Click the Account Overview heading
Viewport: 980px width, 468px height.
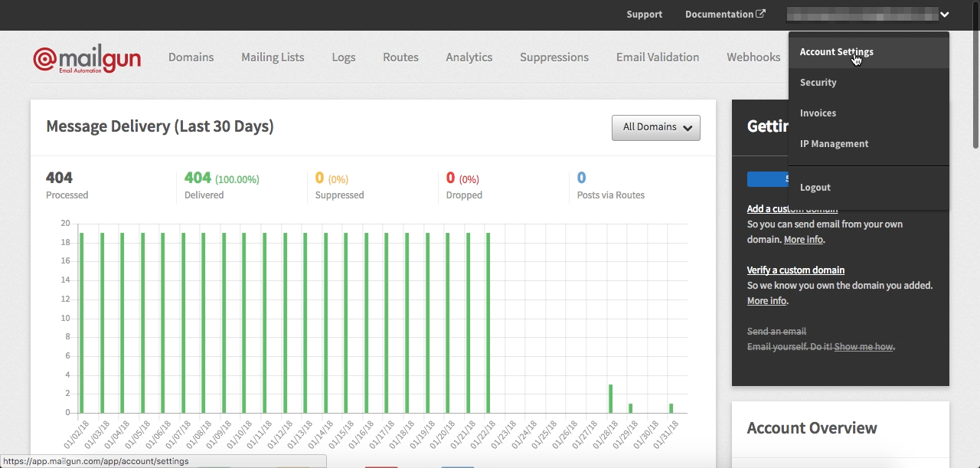pyautogui.click(x=812, y=428)
